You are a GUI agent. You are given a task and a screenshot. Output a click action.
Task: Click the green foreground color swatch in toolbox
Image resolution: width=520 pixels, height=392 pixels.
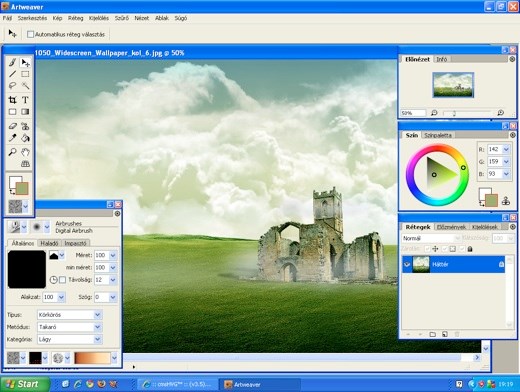(x=22, y=189)
